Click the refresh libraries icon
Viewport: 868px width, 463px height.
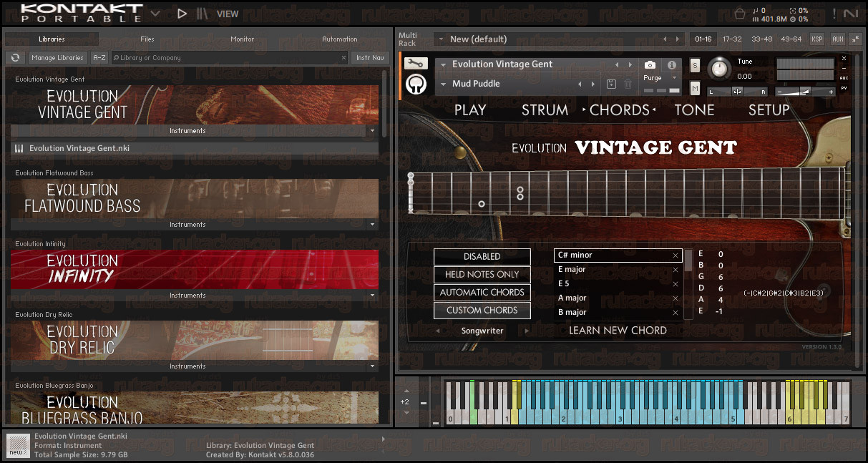pyautogui.click(x=14, y=58)
